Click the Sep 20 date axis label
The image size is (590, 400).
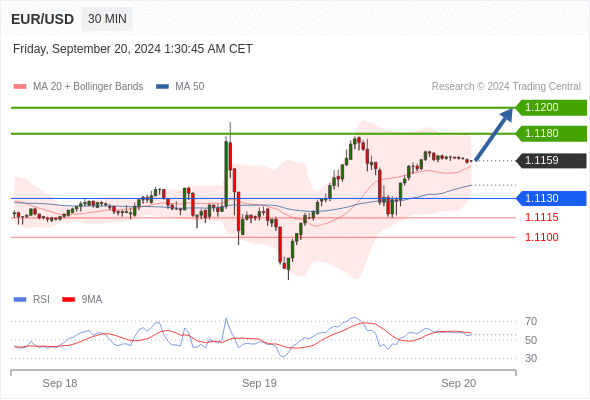[459, 383]
